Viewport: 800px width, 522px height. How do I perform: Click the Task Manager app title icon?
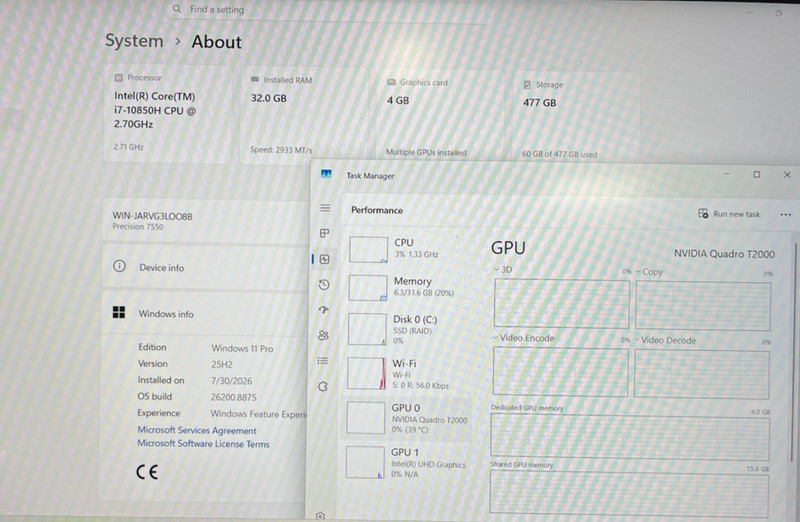click(326, 175)
